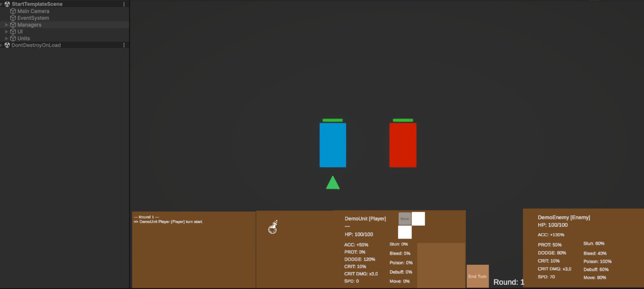
Task: Select the Units row
Action: (x=64, y=39)
